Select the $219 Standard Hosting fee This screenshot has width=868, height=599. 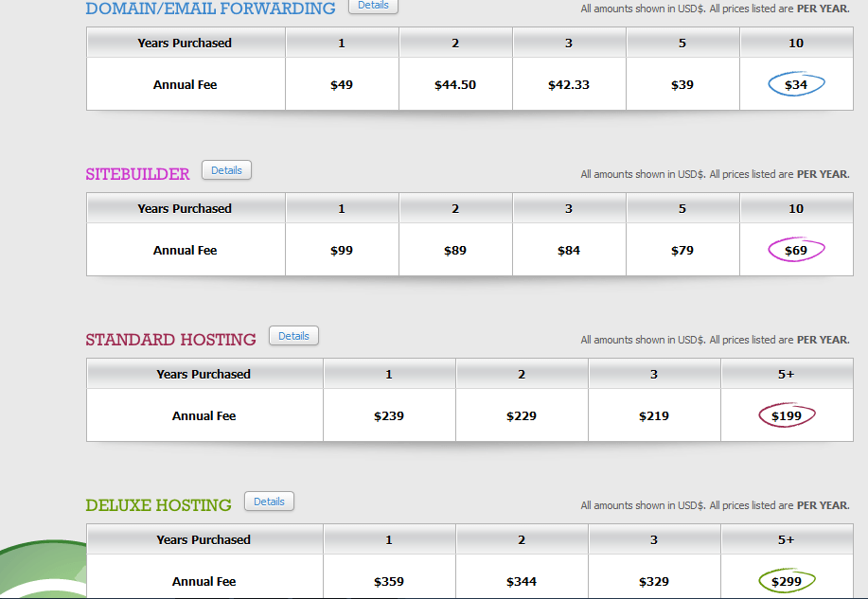(654, 415)
